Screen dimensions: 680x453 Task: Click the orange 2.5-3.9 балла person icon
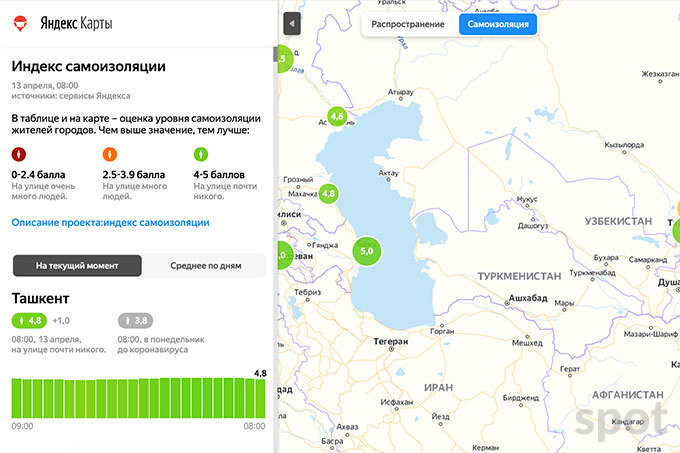pyautogui.click(x=110, y=154)
